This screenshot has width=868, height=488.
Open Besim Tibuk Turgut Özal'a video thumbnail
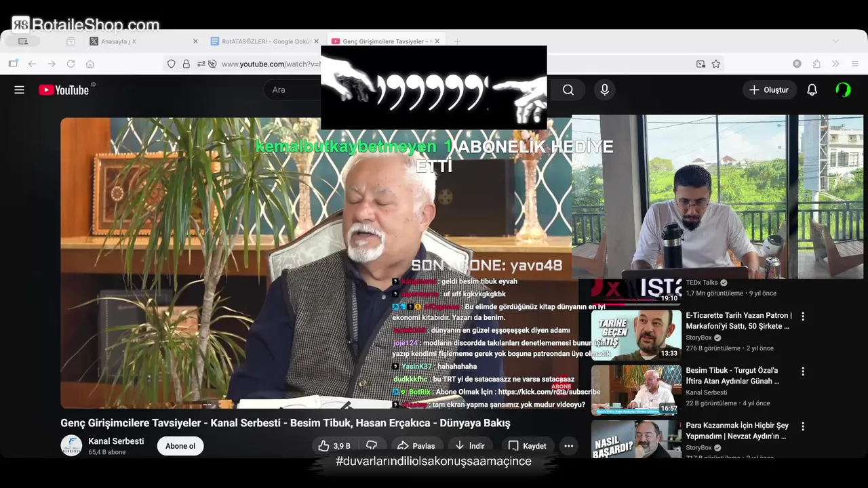point(636,390)
